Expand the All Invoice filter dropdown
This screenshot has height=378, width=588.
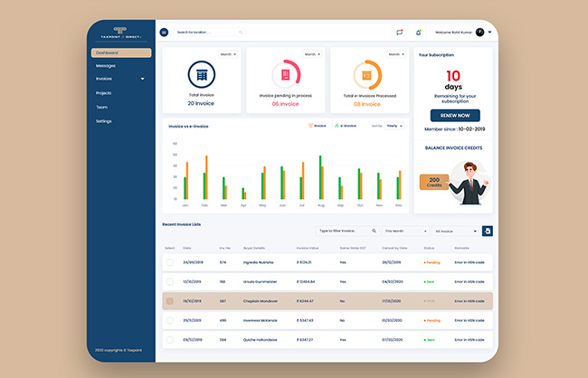tap(456, 232)
